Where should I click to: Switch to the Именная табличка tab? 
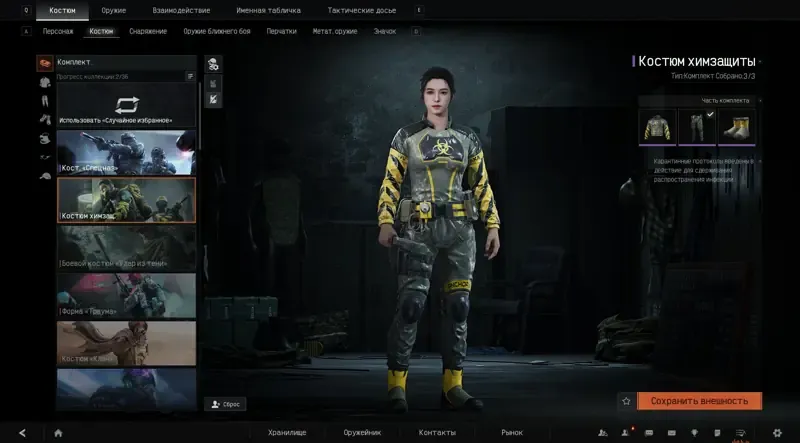[268, 10]
